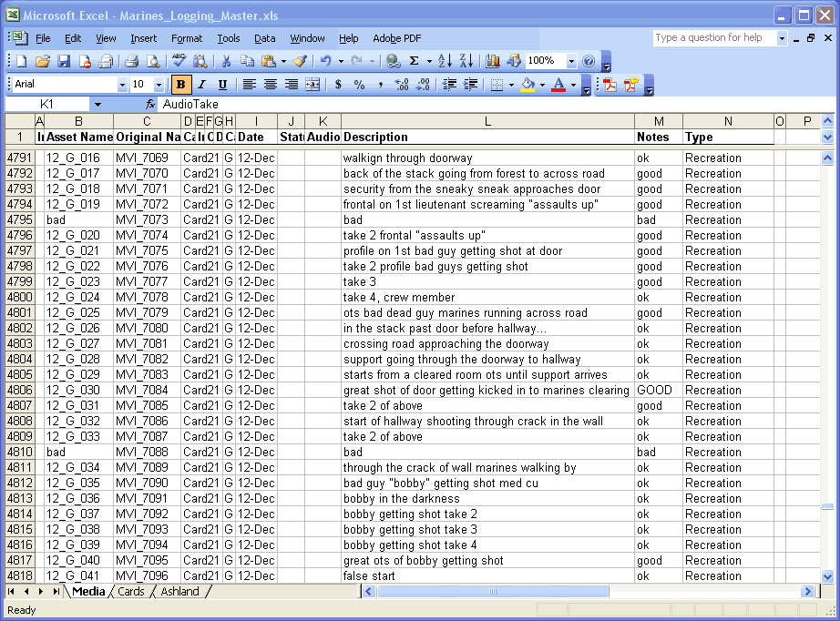
Task: Click Increase Indent icon
Action: pos(470,85)
